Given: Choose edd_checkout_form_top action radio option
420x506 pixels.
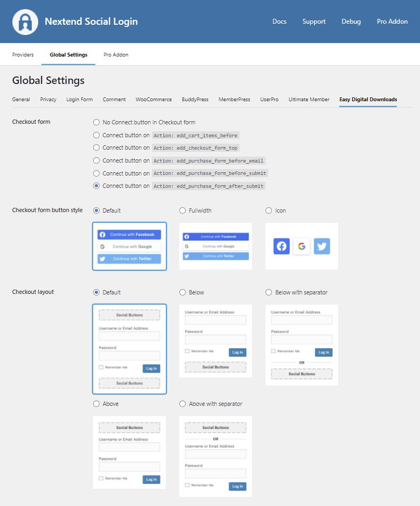Looking at the screenshot, I should tap(96, 147).
